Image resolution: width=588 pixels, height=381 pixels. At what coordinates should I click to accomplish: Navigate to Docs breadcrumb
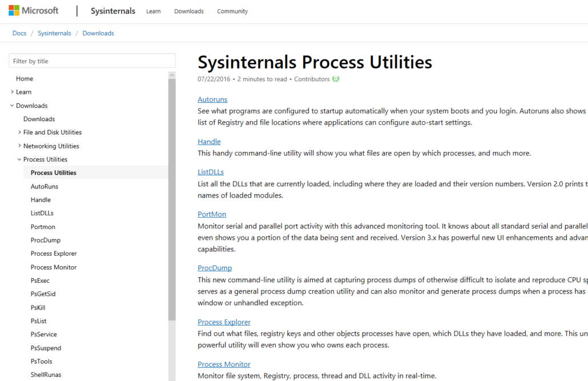[19, 33]
